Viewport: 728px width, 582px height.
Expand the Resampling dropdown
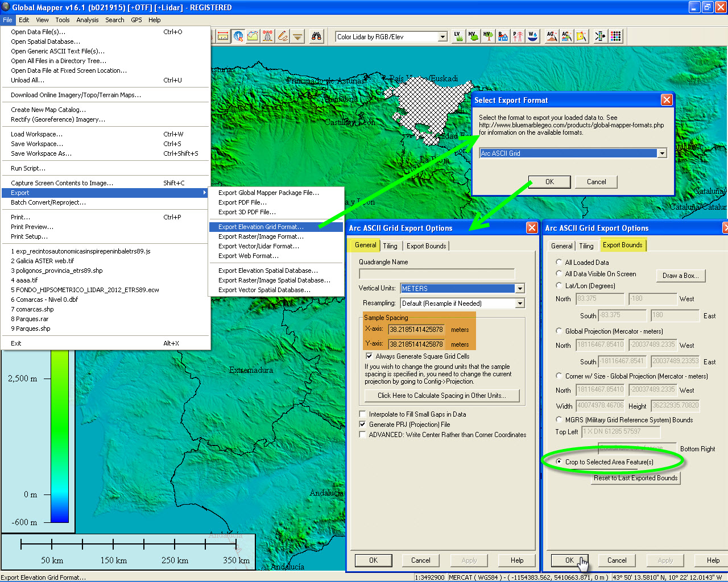point(519,303)
